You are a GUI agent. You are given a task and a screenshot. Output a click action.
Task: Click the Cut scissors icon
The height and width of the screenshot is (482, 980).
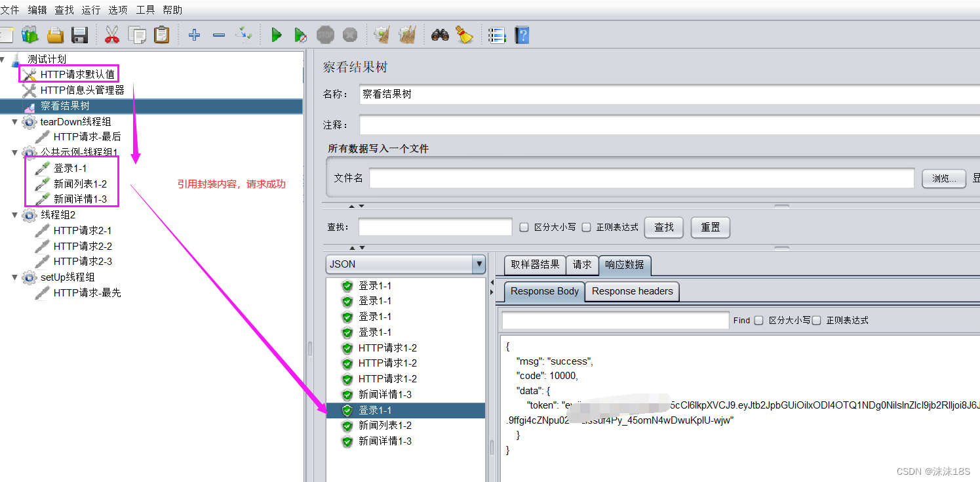(x=112, y=35)
